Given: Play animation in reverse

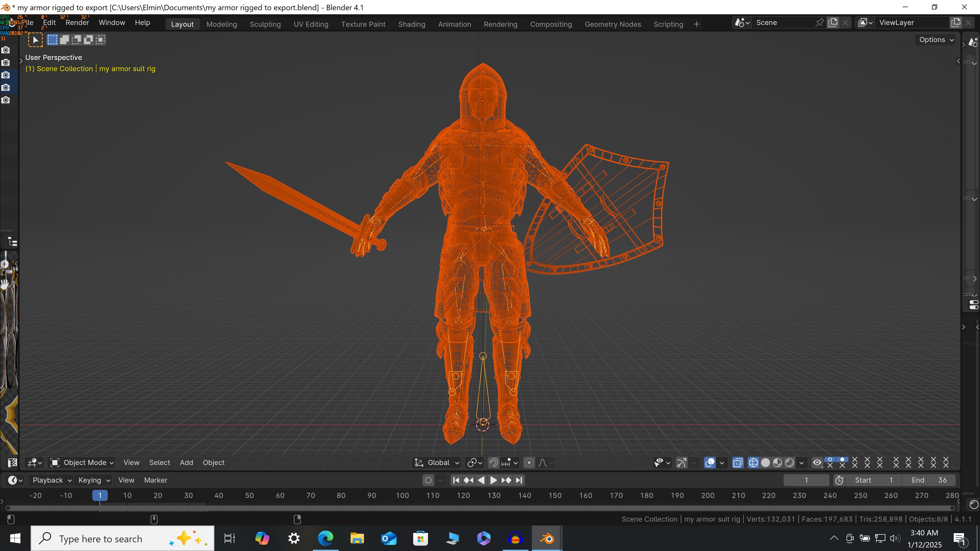Looking at the screenshot, I should pyautogui.click(x=481, y=480).
